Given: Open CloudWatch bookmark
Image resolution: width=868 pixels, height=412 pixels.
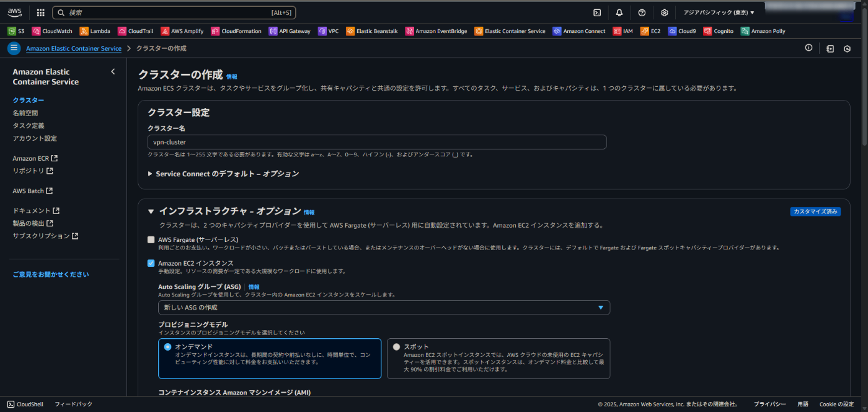Looking at the screenshot, I should [x=52, y=31].
